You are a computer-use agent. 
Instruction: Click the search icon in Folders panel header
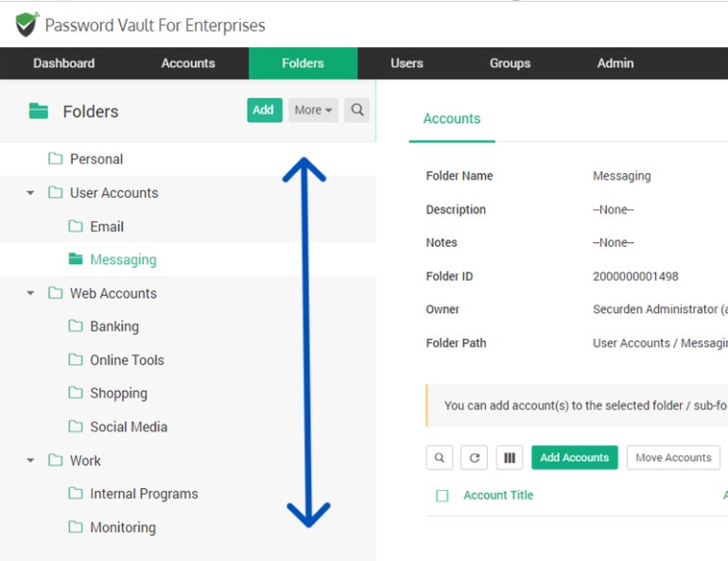[x=357, y=110]
